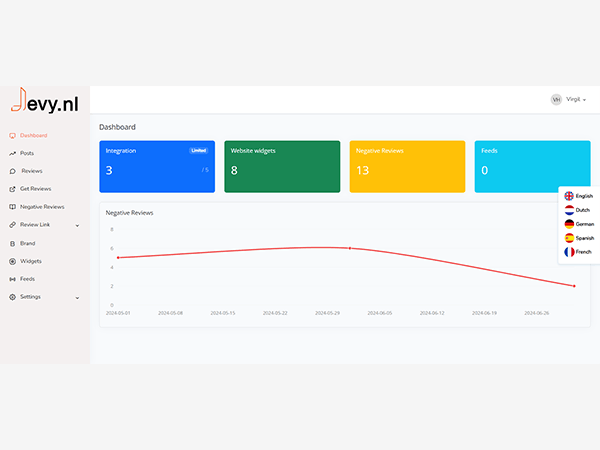Click the "/ 5" limit text on Integration card
Image resolution: width=600 pixels, height=450 pixels.
(205, 170)
